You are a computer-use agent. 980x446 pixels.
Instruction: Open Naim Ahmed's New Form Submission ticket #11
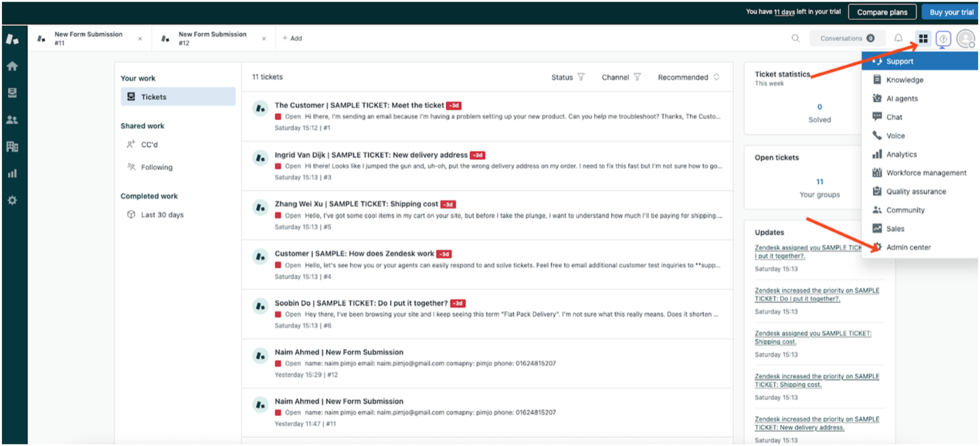pyautogui.click(x=488, y=413)
